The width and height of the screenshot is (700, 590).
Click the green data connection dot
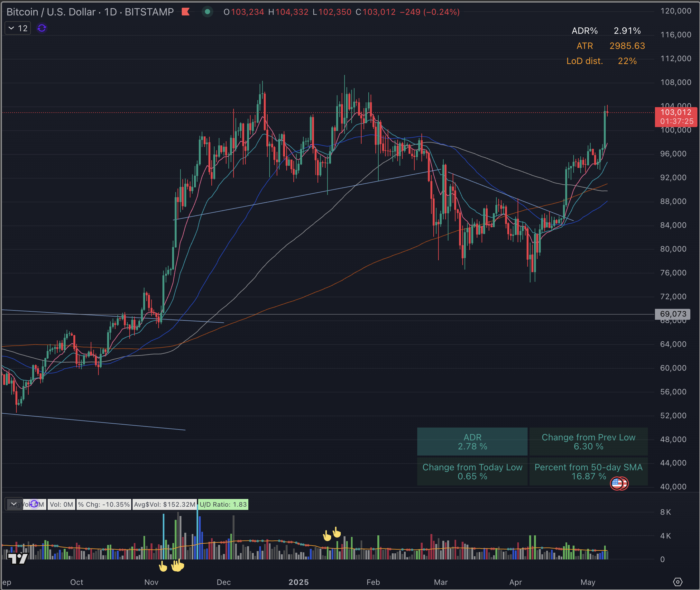(207, 12)
